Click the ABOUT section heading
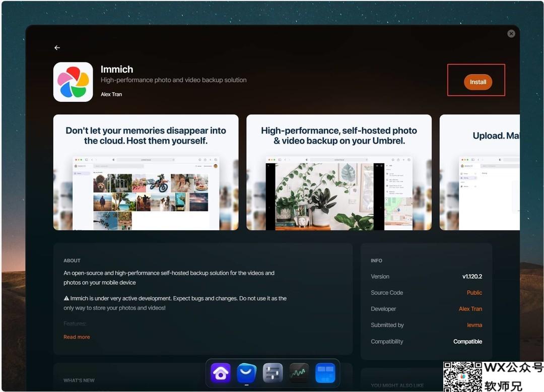 tap(72, 260)
